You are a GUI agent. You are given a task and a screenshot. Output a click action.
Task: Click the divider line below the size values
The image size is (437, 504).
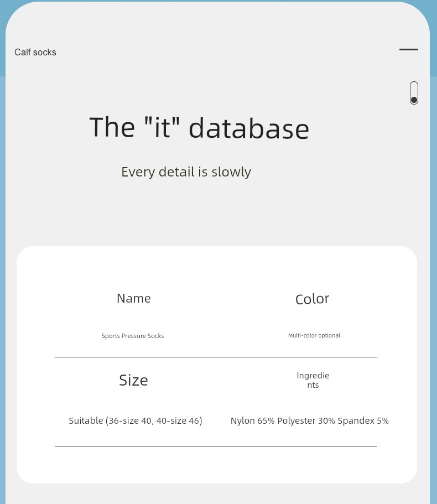point(216,446)
